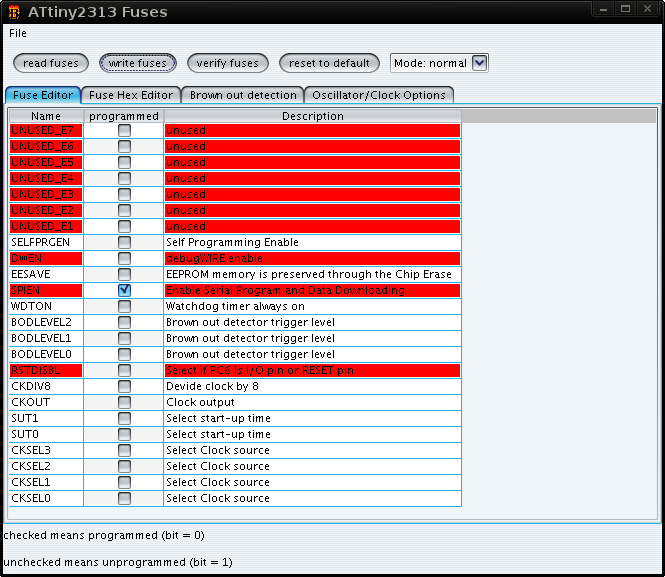The width and height of the screenshot is (665, 577).
Task: Check the BODLEVEL0 checkbox
Action: coord(124,354)
